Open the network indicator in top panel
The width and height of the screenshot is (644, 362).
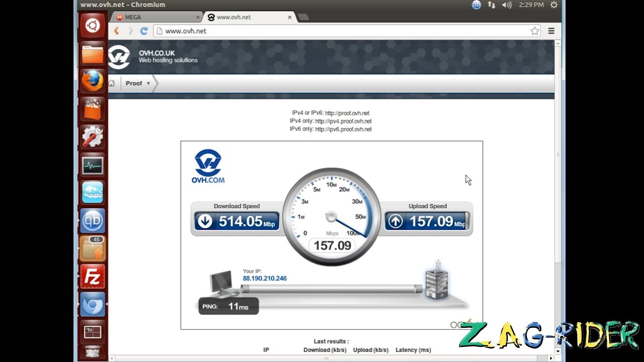(x=492, y=5)
